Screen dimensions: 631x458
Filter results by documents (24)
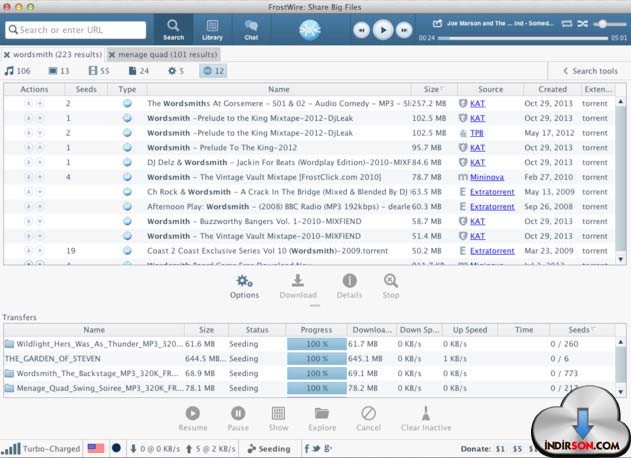pyautogui.click(x=138, y=71)
